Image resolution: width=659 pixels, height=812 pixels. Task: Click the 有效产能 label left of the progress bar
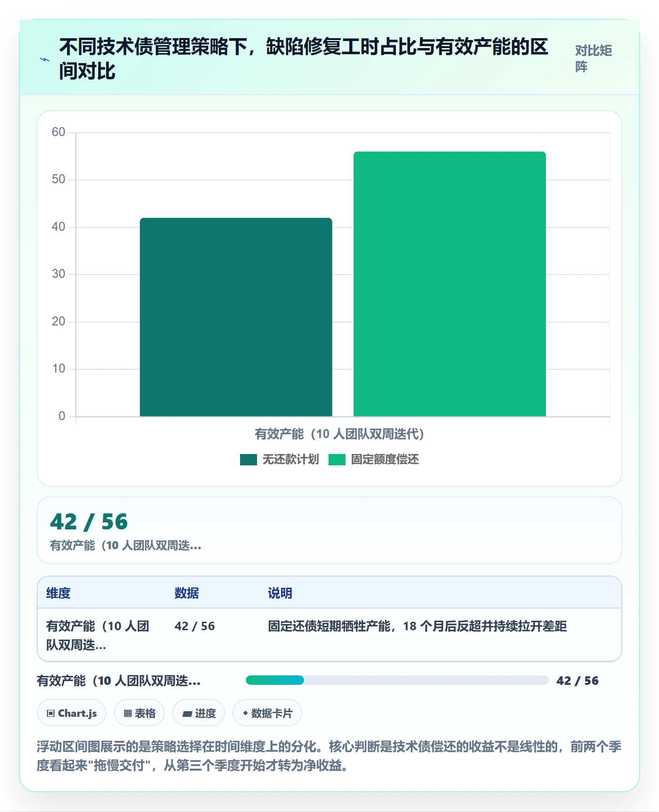[x=119, y=681]
